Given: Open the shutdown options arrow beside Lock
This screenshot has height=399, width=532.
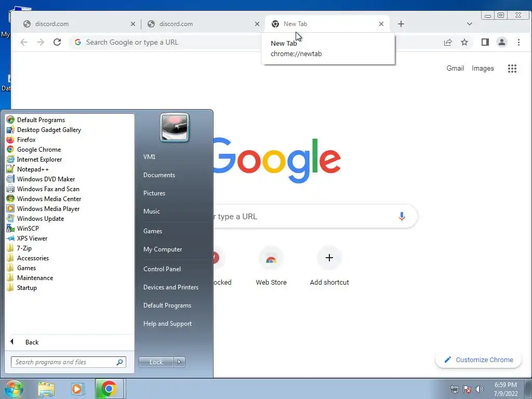Looking at the screenshot, I should [x=179, y=362].
